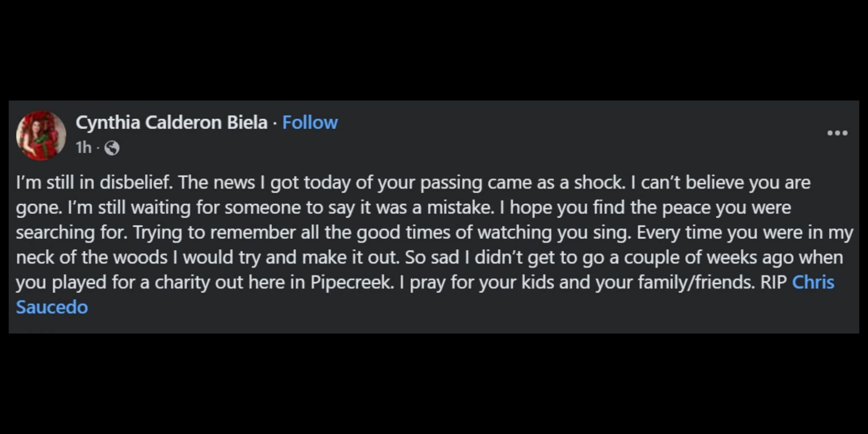
Task: Open the Cynthia Calderon Biela profile name
Action: coord(171,123)
